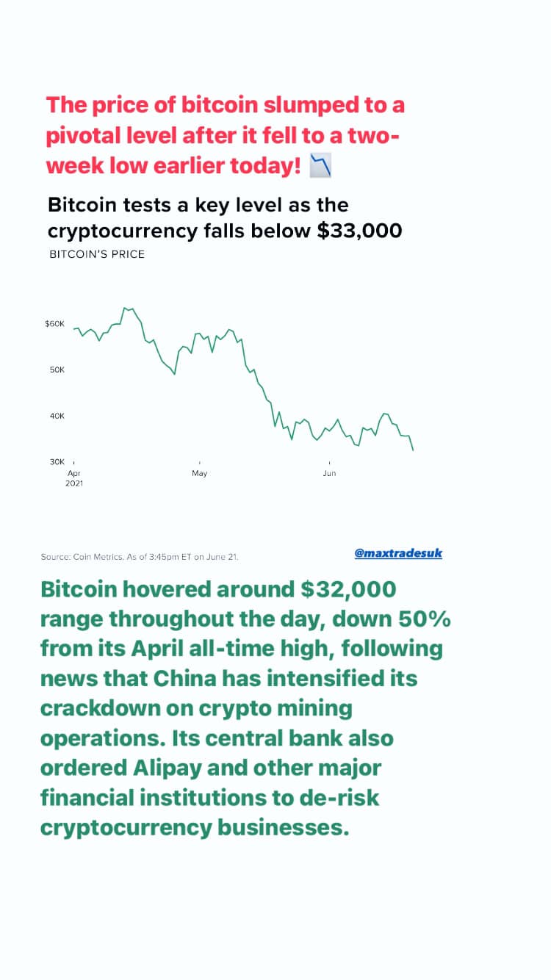Tap the @maxtradesuk mention link

tap(398, 553)
